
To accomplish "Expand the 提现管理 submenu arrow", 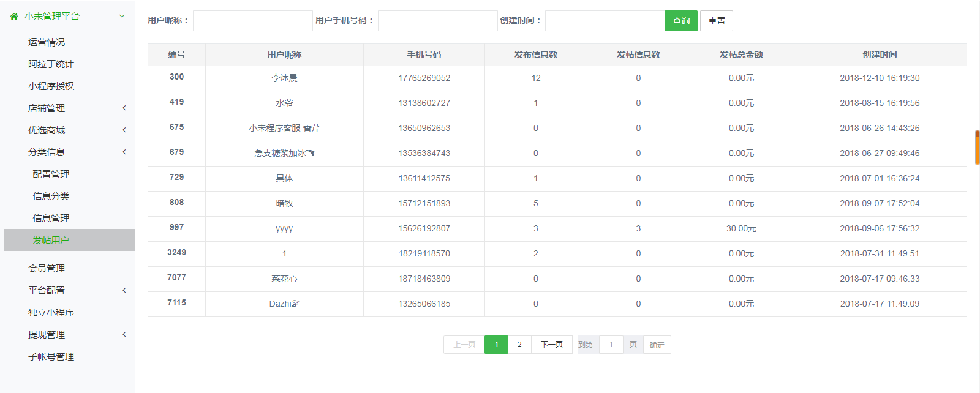I will (x=124, y=335).
